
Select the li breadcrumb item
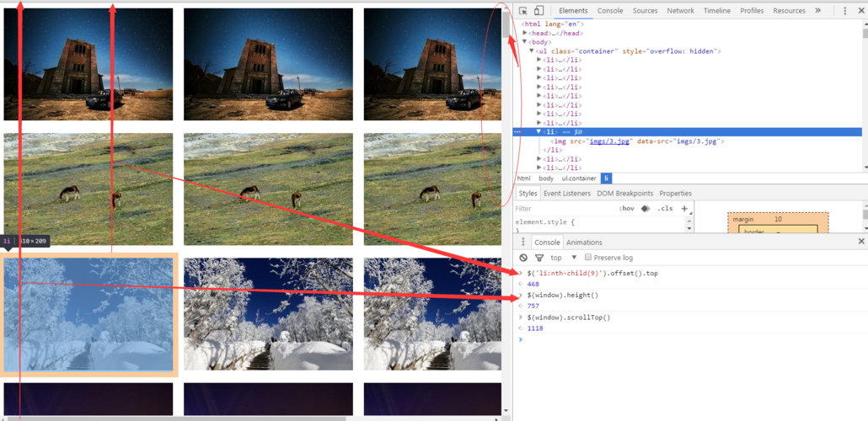[606, 179]
